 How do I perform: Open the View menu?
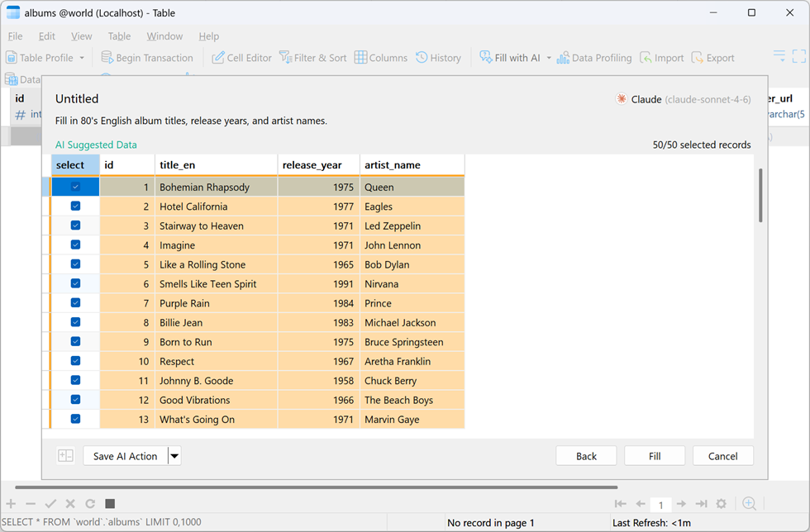[x=81, y=36]
